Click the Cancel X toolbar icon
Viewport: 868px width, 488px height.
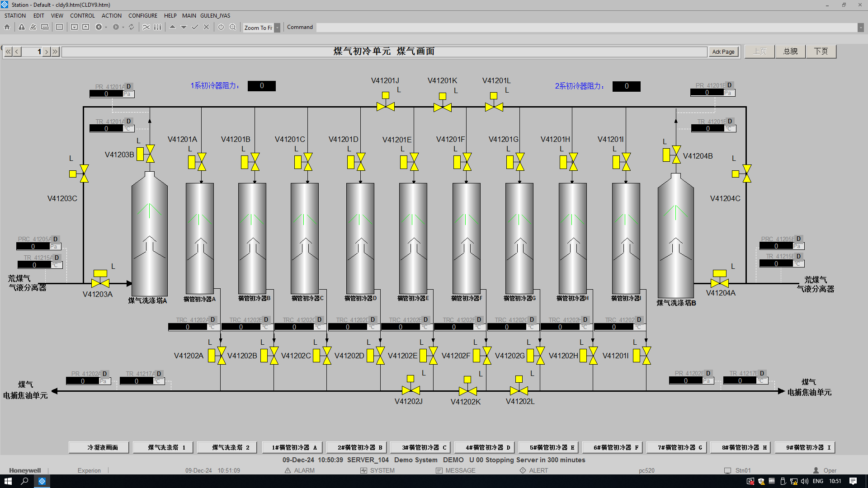point(206,27)
